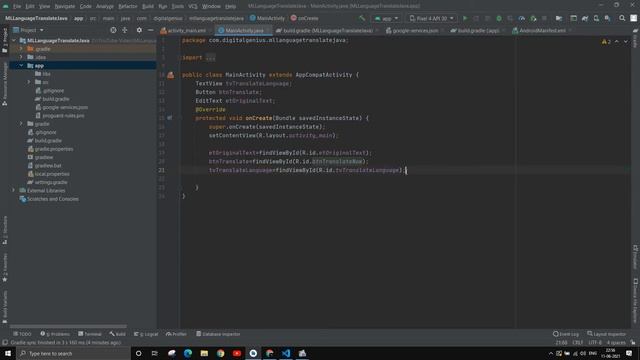Image resolution: width=640 pixels, height=360 pixels.
Task: Open the File menu
Action: tap(17, 6)
